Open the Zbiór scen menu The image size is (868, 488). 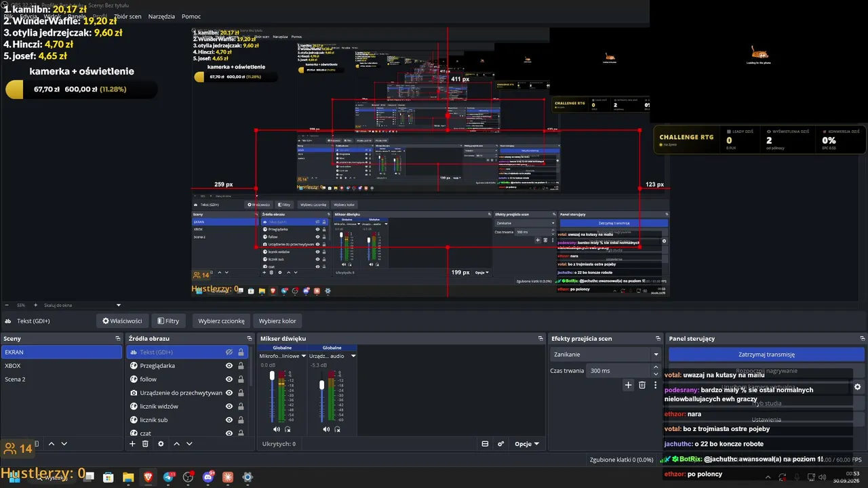pos(127,16)
